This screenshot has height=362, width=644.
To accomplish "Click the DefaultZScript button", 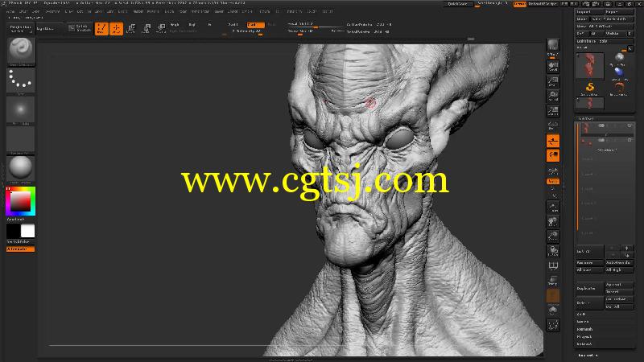I will pyautogui.click(x=543, y=4).
